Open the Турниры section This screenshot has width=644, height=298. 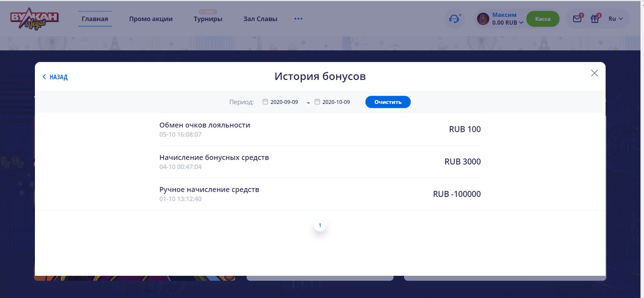click(x=208, y=19)
